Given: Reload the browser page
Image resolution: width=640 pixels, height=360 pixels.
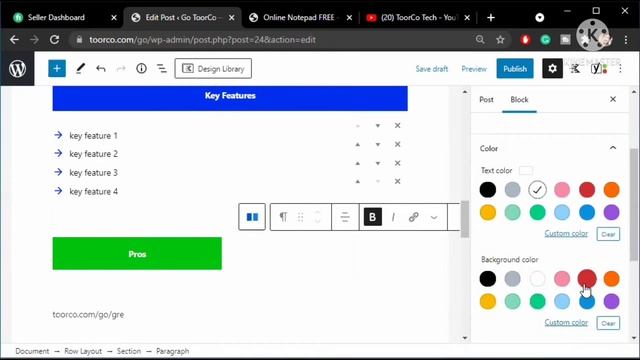Looking at the screenshot, I should click(54, 40).
